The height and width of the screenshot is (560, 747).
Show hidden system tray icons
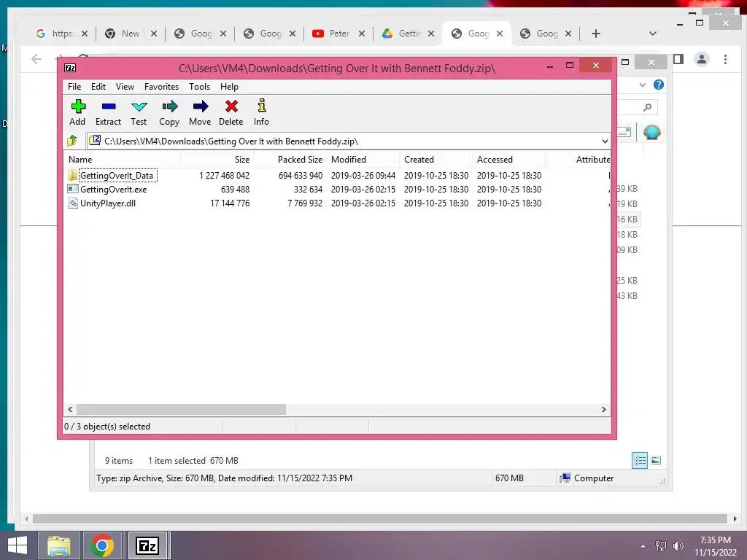[643, 546]
